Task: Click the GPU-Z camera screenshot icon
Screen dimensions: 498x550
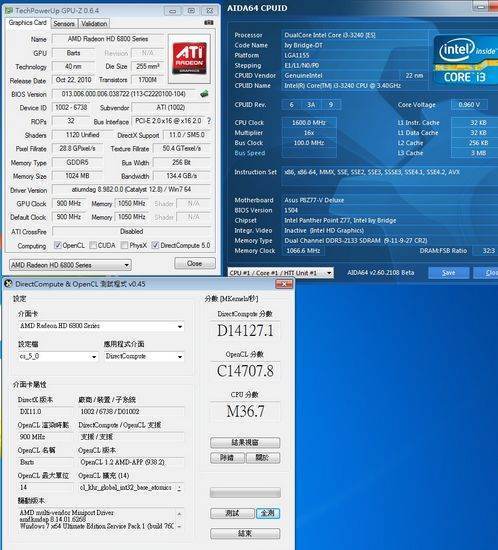Action: coord(209,23)
